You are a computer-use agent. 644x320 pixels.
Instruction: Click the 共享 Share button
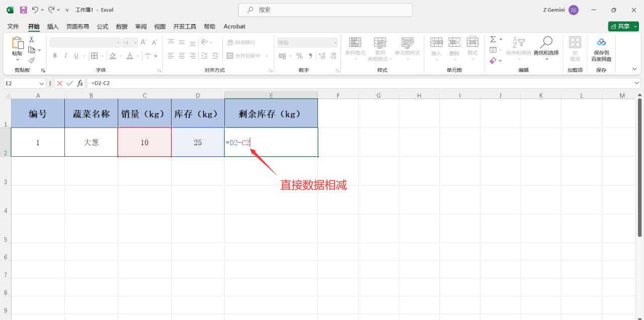click(623, 26)
